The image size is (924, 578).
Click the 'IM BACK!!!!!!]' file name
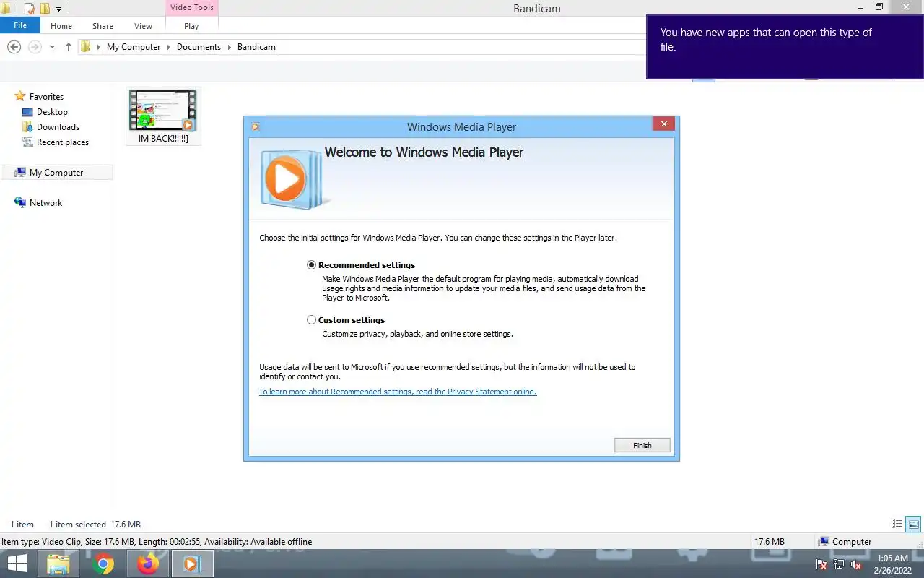(x=163, y=139)
